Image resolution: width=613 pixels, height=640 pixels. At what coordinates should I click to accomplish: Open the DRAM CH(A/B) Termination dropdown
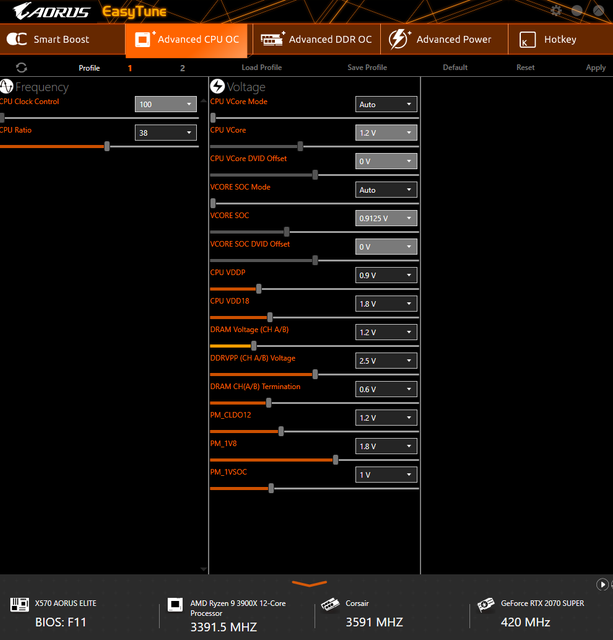[386, 389]
